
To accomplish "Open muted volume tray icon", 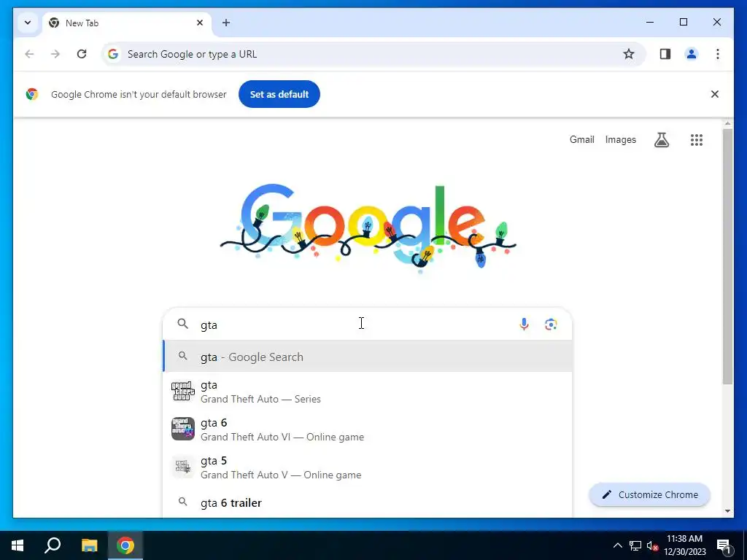I will coord(652,545).
